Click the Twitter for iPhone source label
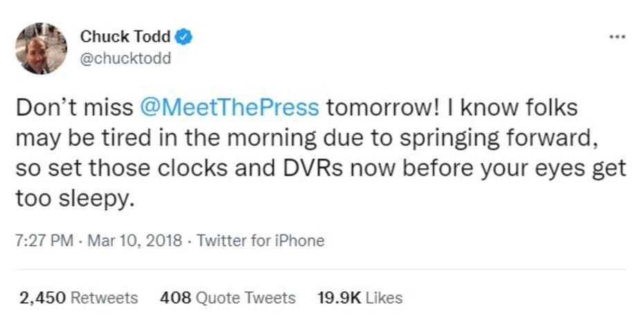Image resolution: width=644 pixels, height=325 pixels. (x=260, y=241)
